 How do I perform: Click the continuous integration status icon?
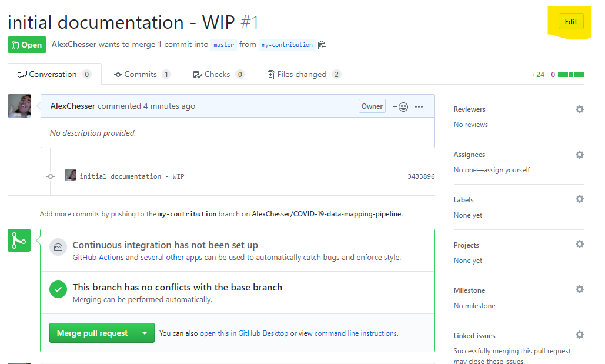coord(58,247)
